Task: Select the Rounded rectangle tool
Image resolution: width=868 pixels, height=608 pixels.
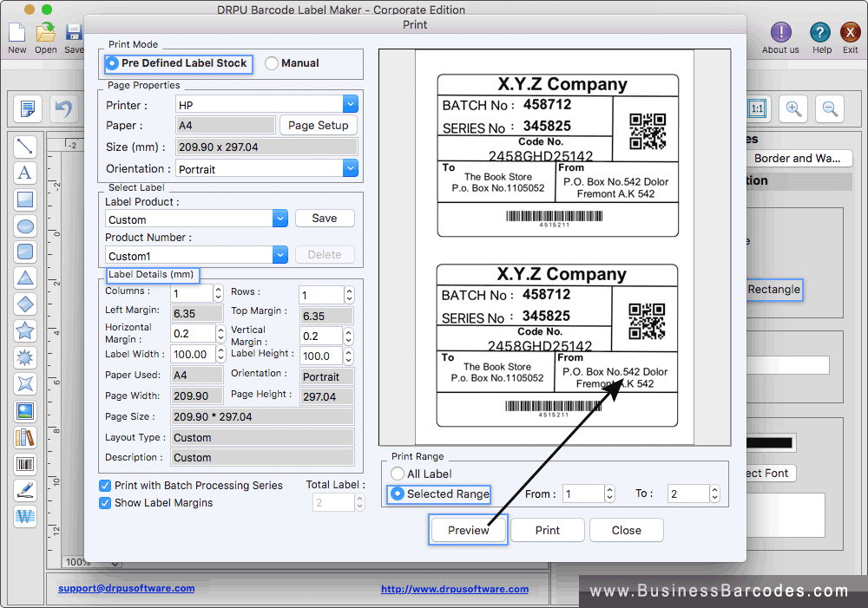Action: 25,252
